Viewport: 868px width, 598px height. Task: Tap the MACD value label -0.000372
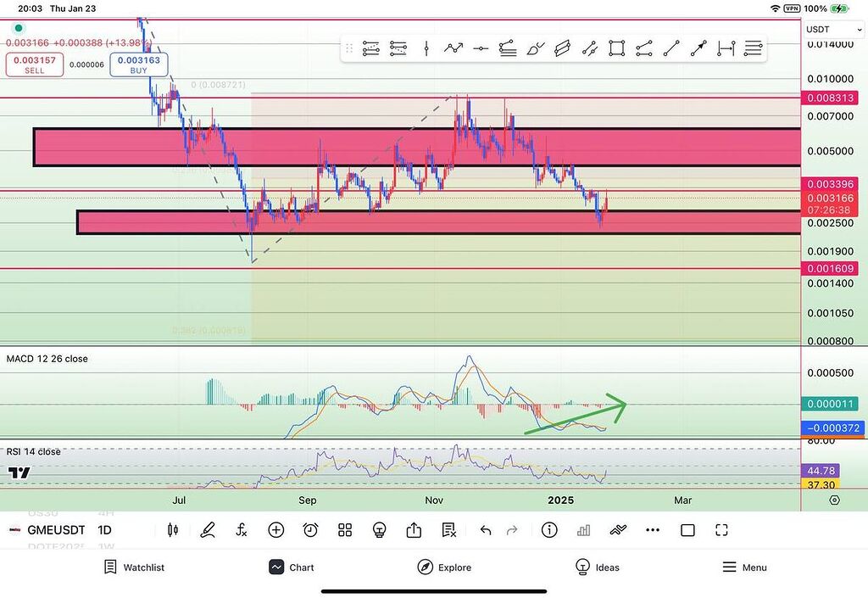click(x=832, y=428)
